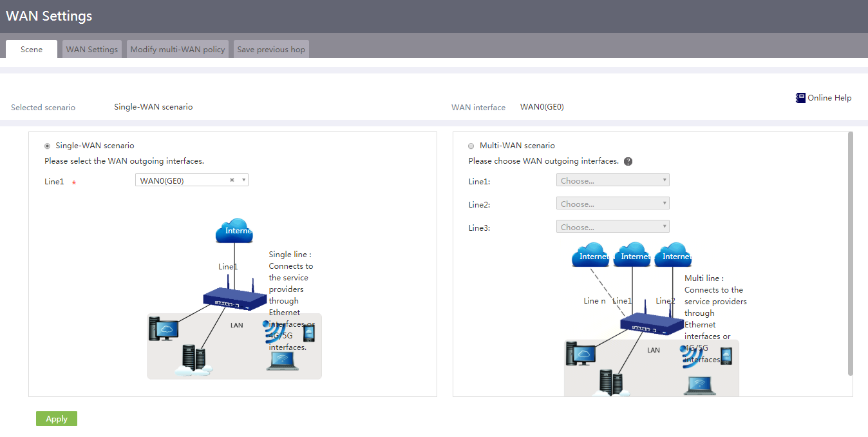868x437 pixels.
Task: Click the left Internet cloud in the multi-WAN diagram
Action: coord(590,255)
